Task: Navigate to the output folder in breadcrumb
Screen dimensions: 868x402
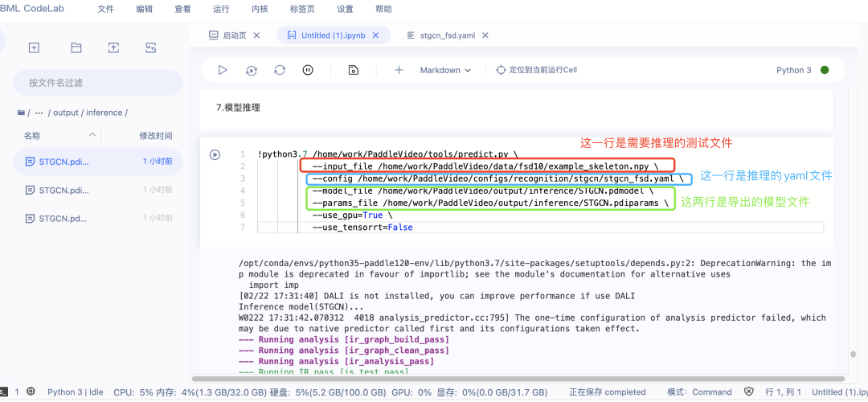Action: click(67, 113)
